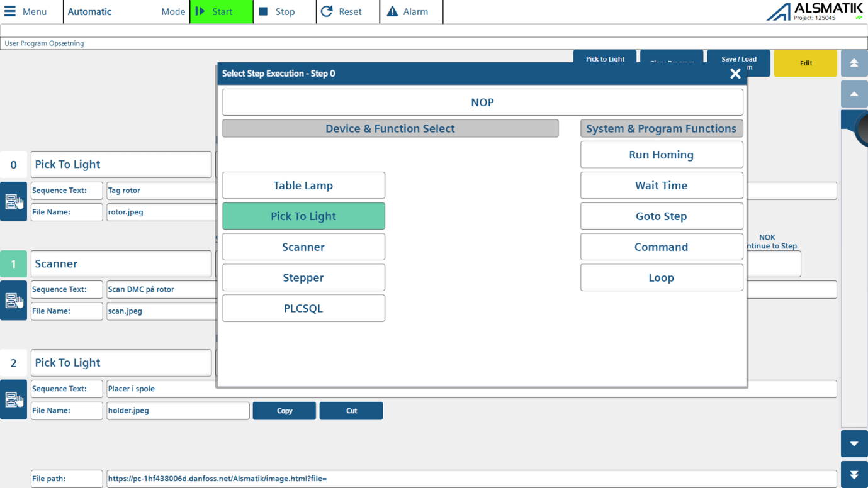Click the step 2 manual-run hand icon
Image resolution: width=868 pixels, height=488 pixels.
[13, 399]
